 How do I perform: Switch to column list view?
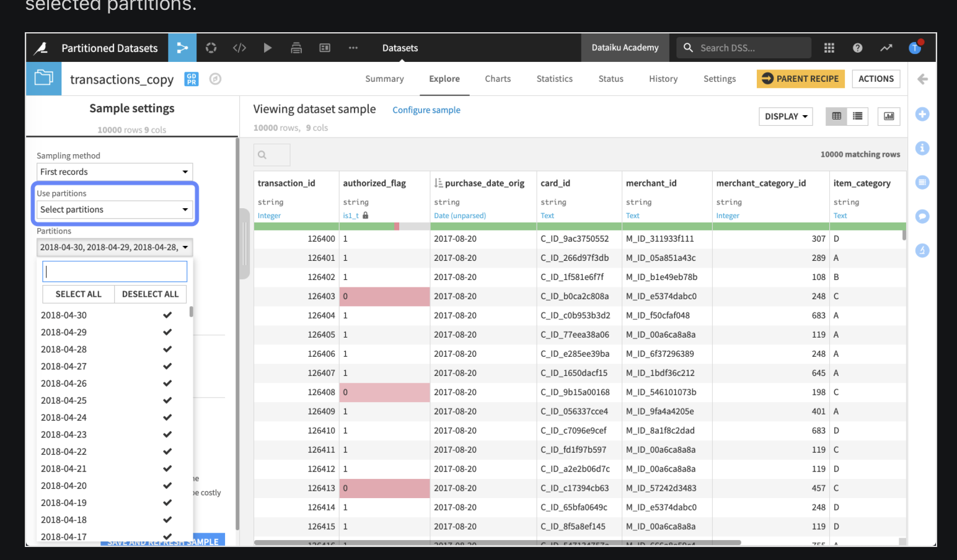[858, 116]
